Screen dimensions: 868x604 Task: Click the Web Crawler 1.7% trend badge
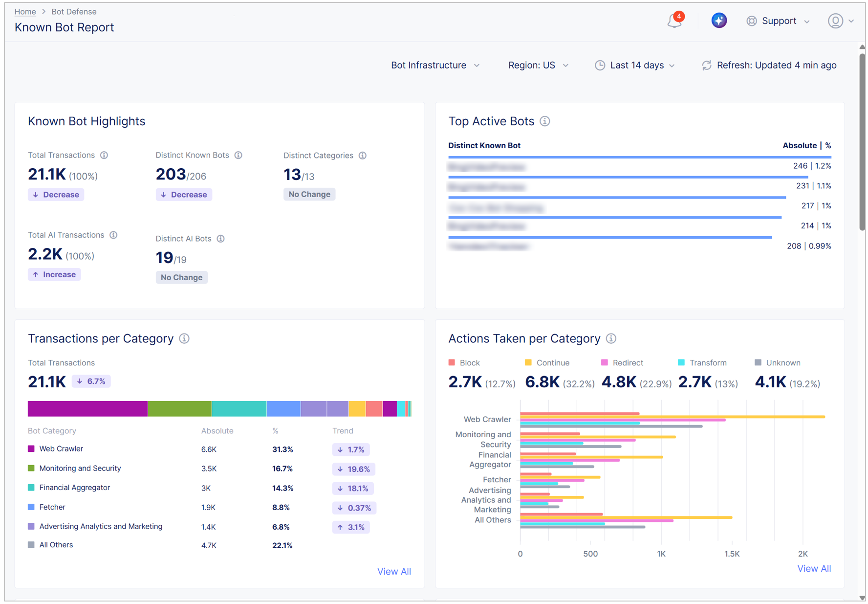pyautogui.click(x=351, y=449)
